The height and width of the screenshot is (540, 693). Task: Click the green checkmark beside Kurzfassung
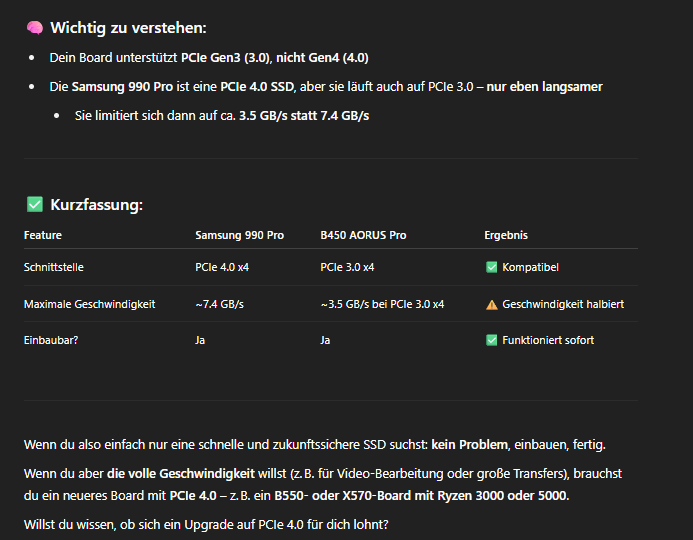coord(35,205)
